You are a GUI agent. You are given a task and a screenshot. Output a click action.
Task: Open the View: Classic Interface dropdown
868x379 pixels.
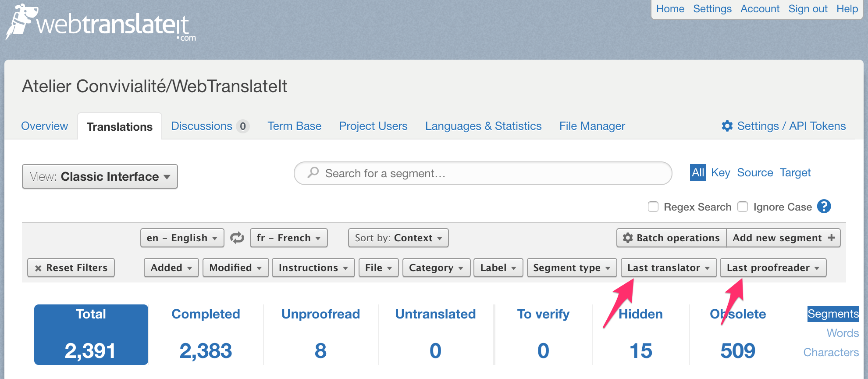pos(100,176)
